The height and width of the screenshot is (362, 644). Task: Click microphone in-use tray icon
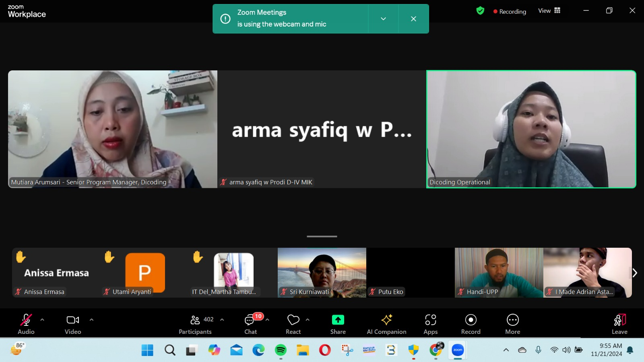pos(538,350)
